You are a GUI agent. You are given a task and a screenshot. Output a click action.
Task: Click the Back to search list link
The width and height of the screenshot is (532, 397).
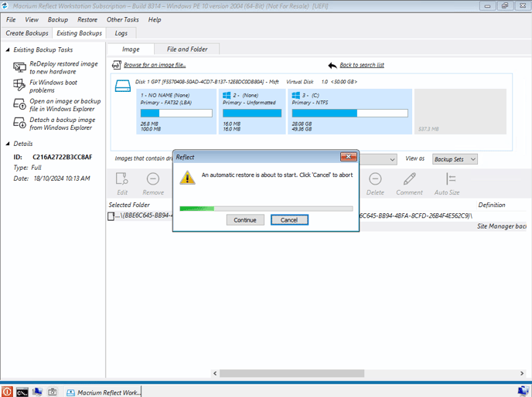tap(362, 65)
